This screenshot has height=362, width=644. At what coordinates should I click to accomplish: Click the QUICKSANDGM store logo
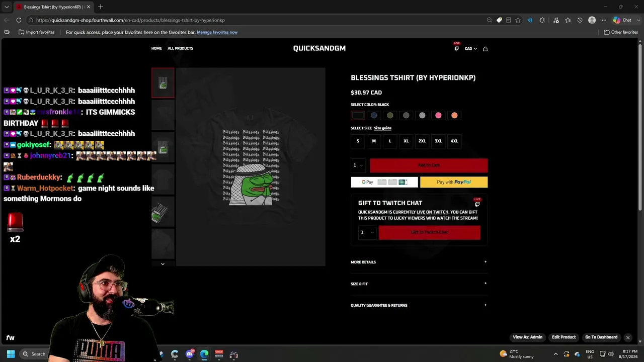319,48
